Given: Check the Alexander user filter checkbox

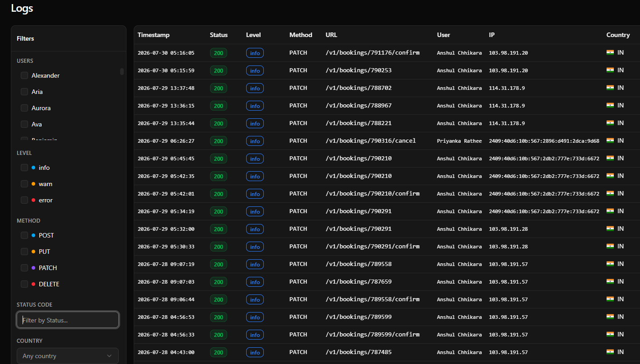Looking at the screenshot, I should 24,75.
